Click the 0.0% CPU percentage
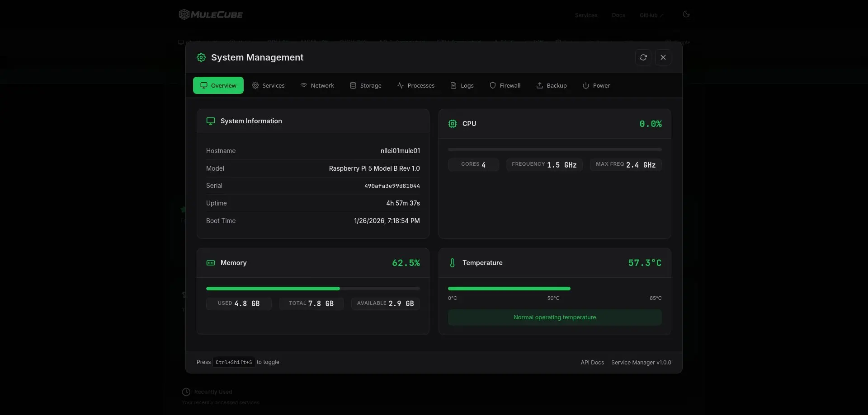 651,124
